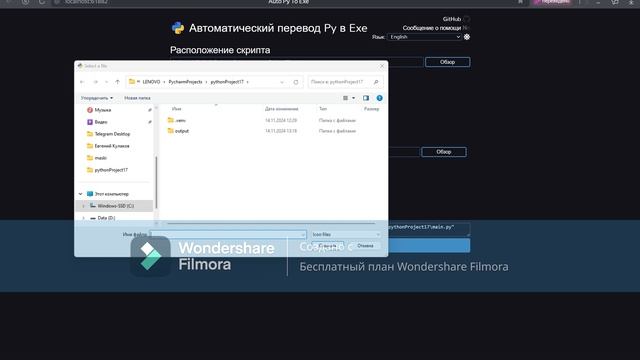Click the lower Обзор button

coord(444,152)
